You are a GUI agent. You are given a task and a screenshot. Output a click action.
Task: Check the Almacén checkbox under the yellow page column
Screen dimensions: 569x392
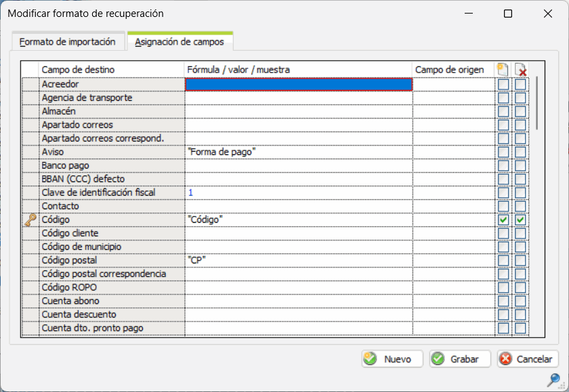[x=503, y=111]
